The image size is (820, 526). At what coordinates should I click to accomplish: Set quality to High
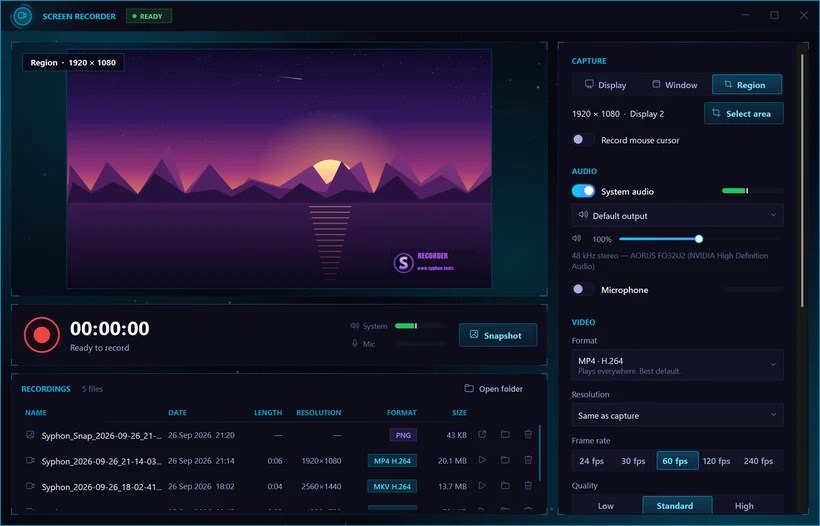(744, 506)
